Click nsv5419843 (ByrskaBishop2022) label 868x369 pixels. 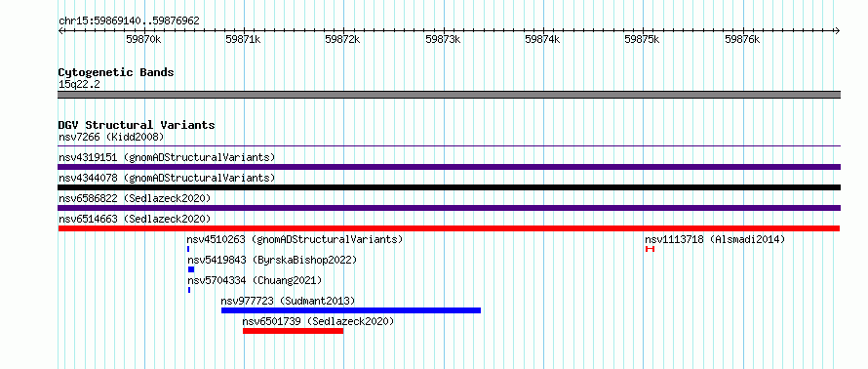click(272, 260)
